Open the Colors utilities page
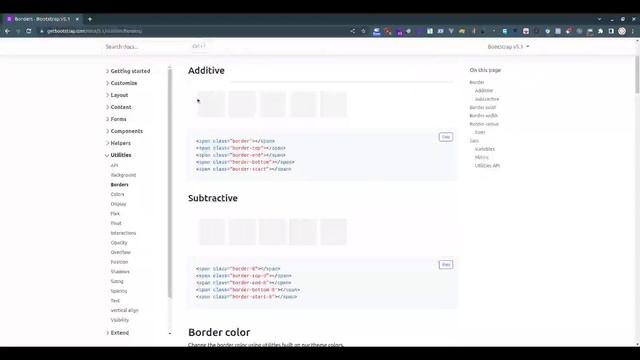The height and width of the screenshot is (360, 640). pyautogui.click(x=117, y=194)
